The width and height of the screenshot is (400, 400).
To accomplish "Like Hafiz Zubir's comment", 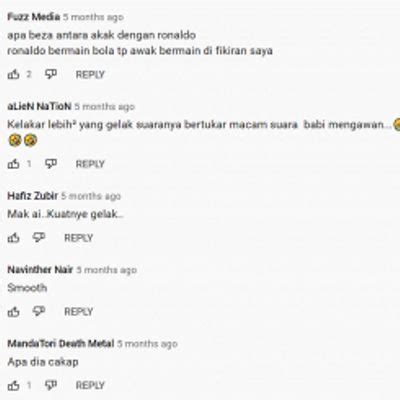I will pos(13,238).
